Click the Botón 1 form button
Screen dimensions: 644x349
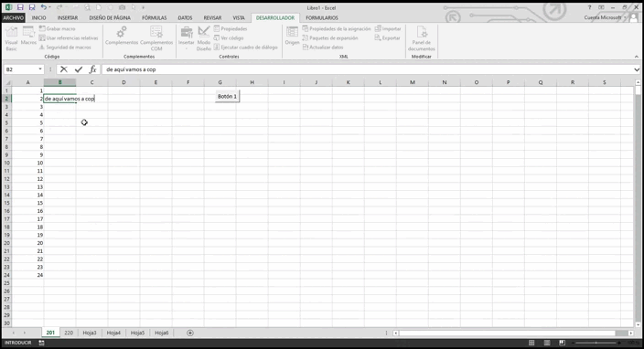click(227, 96)
